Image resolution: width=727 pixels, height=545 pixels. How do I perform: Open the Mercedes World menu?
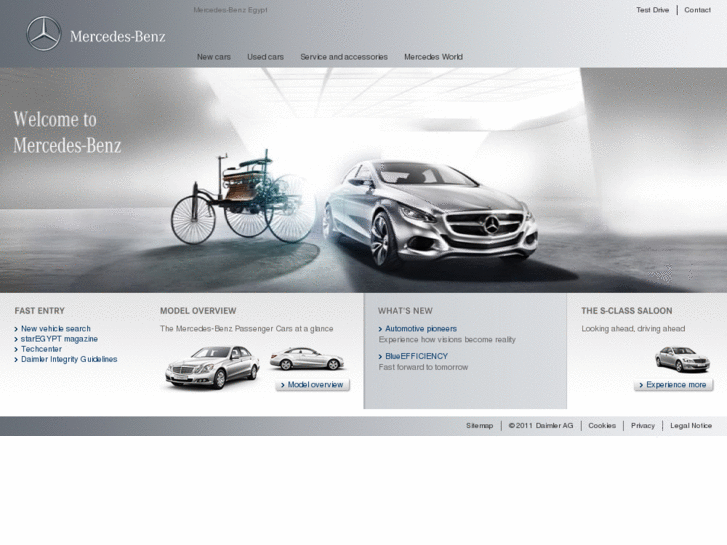tap(434, 57)
